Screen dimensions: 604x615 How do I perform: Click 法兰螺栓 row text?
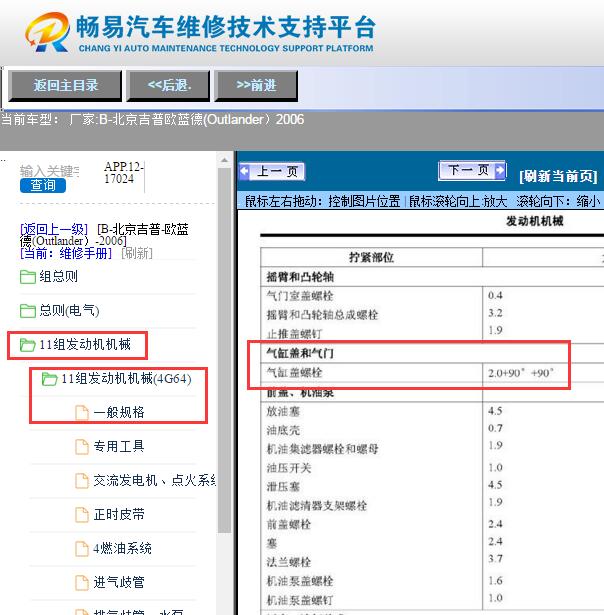pos(289,562)
